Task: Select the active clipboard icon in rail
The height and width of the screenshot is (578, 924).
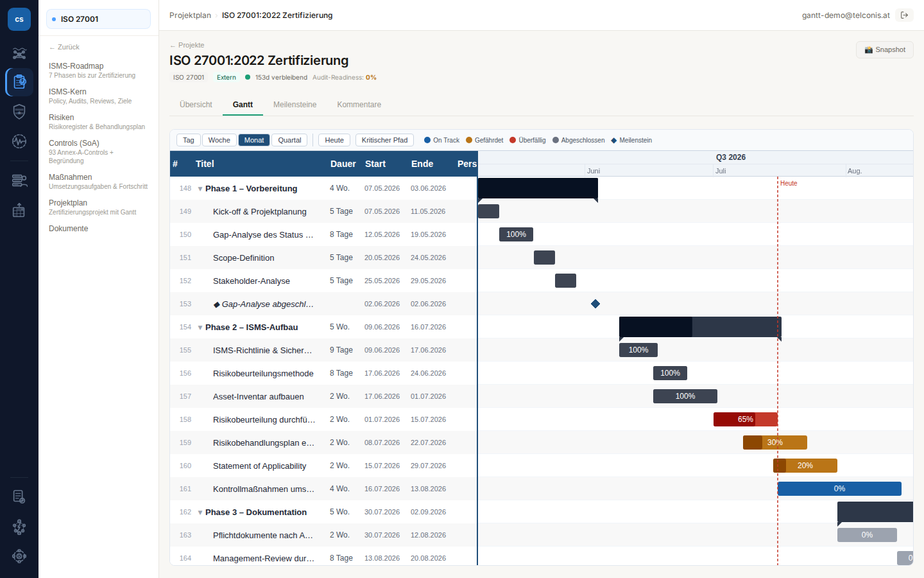Action: pyautogui.click(x=19, y=82)
